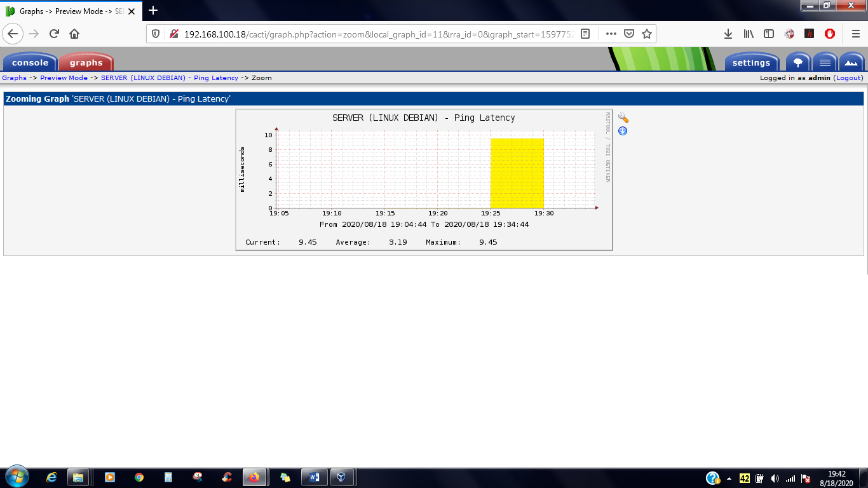Open Windows Explorer from the taskbar
Viewport: 868px width, 488px height.
click(x=78, y=477)
